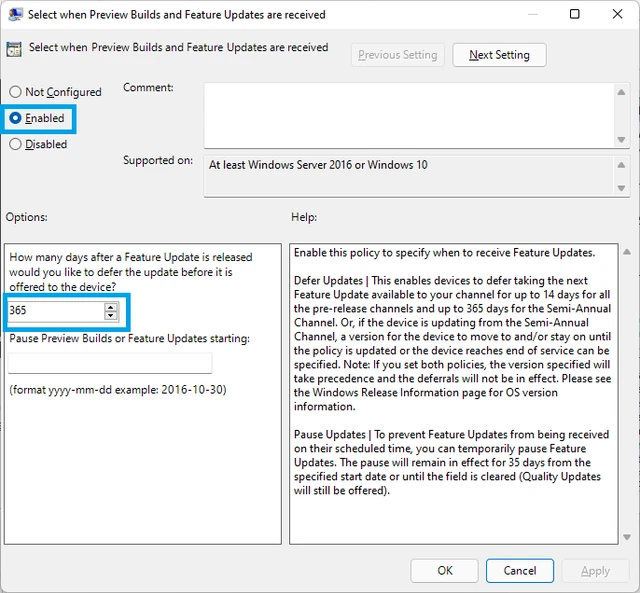Click into the Comment text box

pos(409,115)
